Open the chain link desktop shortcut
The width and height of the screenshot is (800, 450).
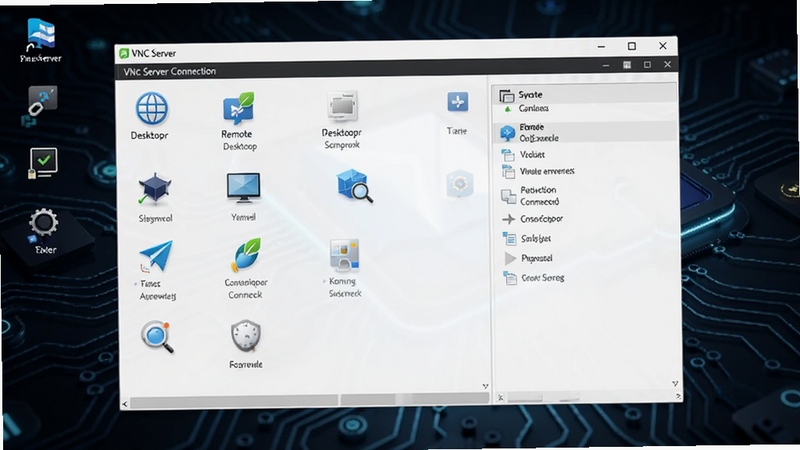point(41,102)
